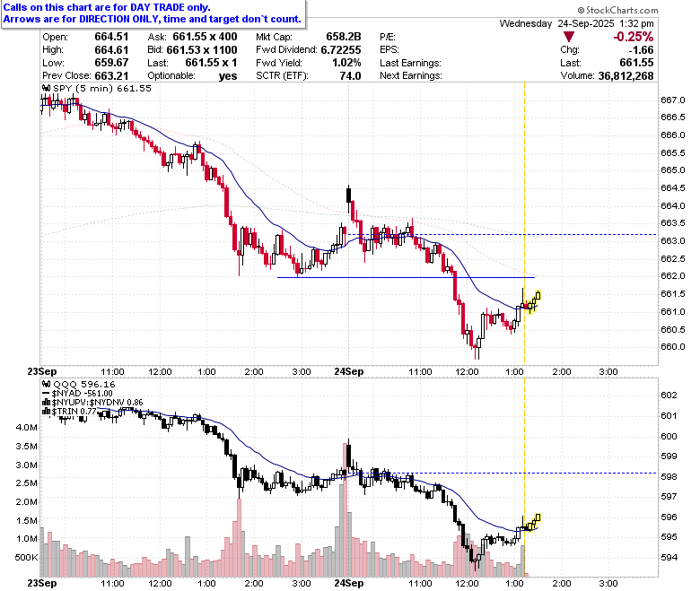Click the SCTR (ETF) value 74.0
The height and width of the screenshot is (591, 700).
click(350, 76)
